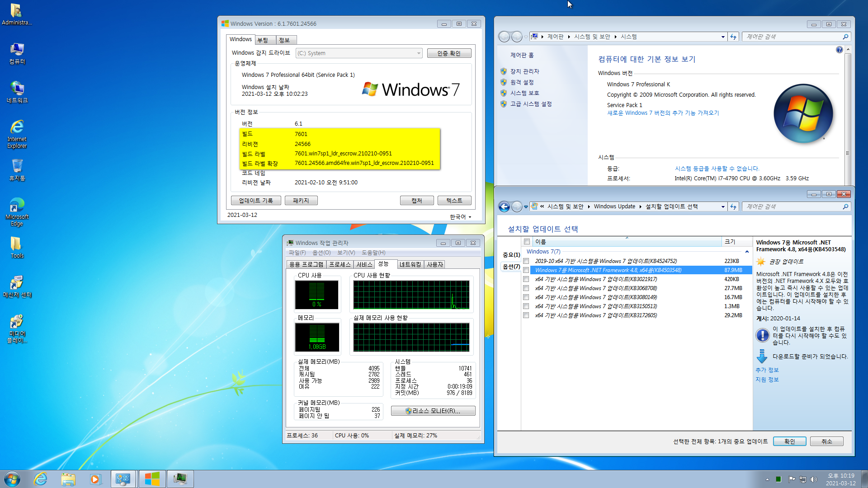Screen dimensions: 868x488
Task: Launch the Microsoft Edge desktop icon
Action: pyautogui.click(x=17, y=212)
